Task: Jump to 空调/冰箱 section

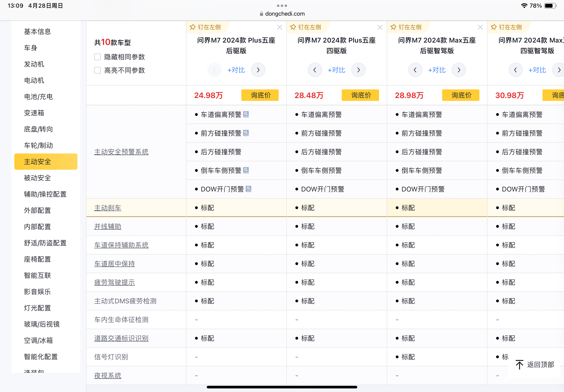Action: tap(38, 340)
